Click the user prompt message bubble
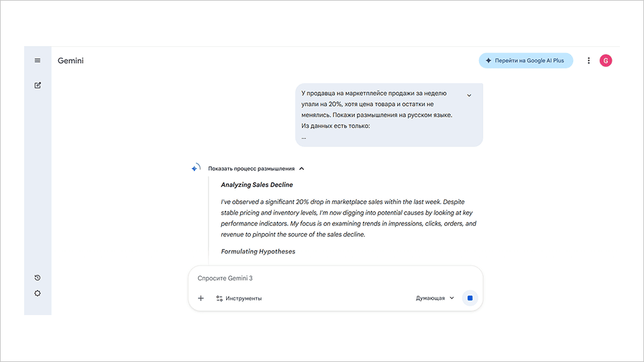Screen dimensions: 644x362 [379, 115]
